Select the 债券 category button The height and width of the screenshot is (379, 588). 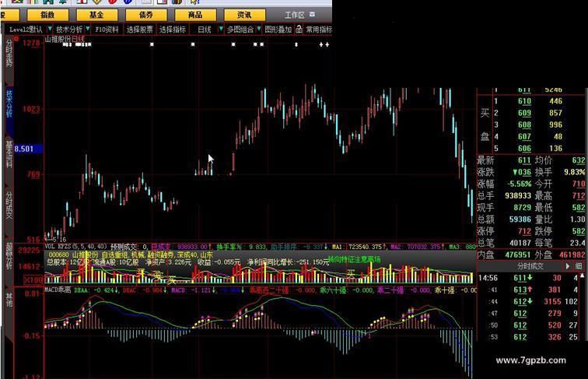coord(146,15)
